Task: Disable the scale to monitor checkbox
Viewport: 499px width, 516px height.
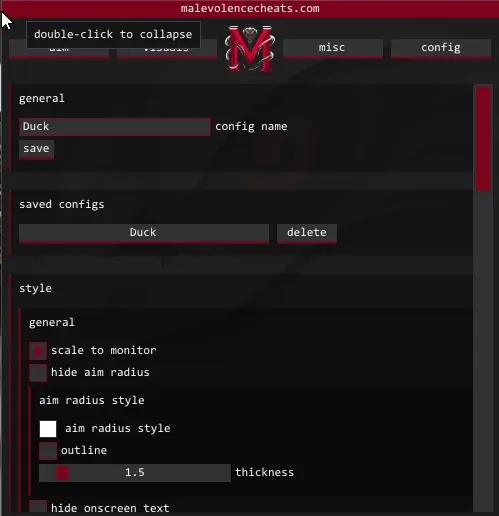Action: [x=38, y=351]
